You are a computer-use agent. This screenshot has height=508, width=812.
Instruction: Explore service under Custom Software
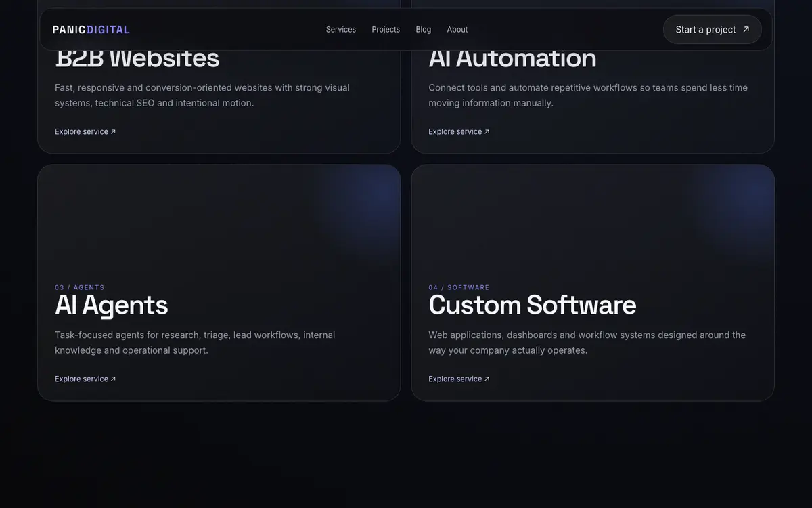[459, 379]
